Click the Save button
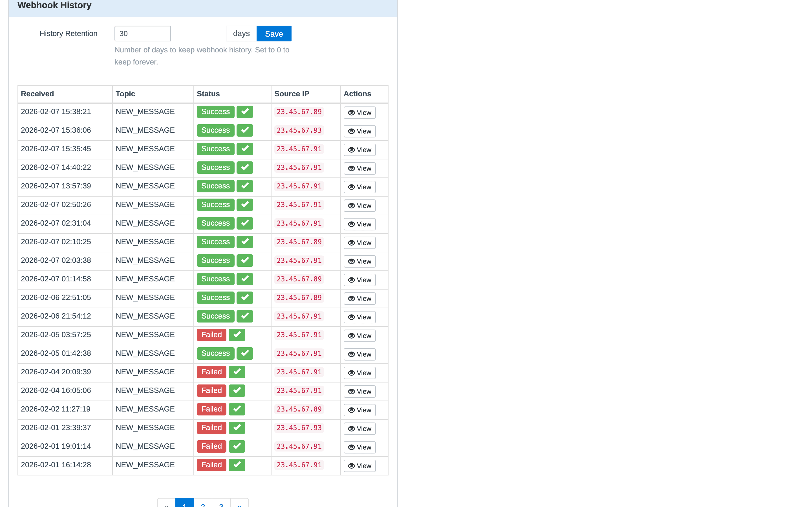 (274, 34)
